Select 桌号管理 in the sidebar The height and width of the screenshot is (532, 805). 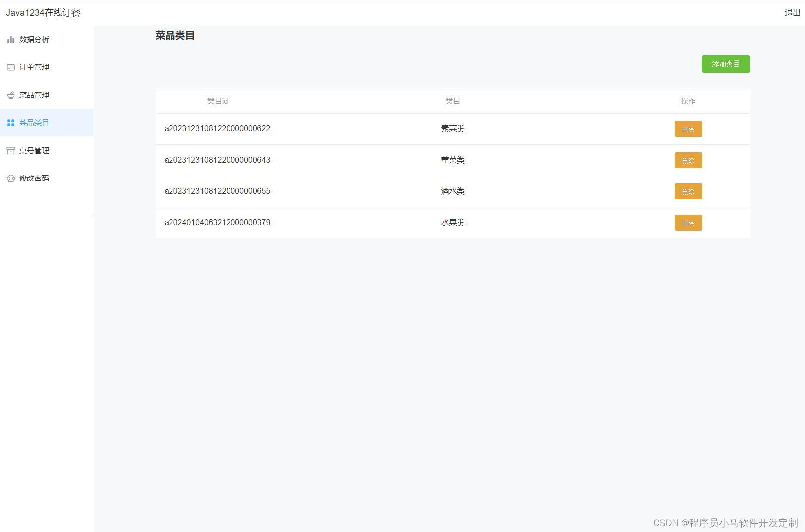(x=34, y=150)
